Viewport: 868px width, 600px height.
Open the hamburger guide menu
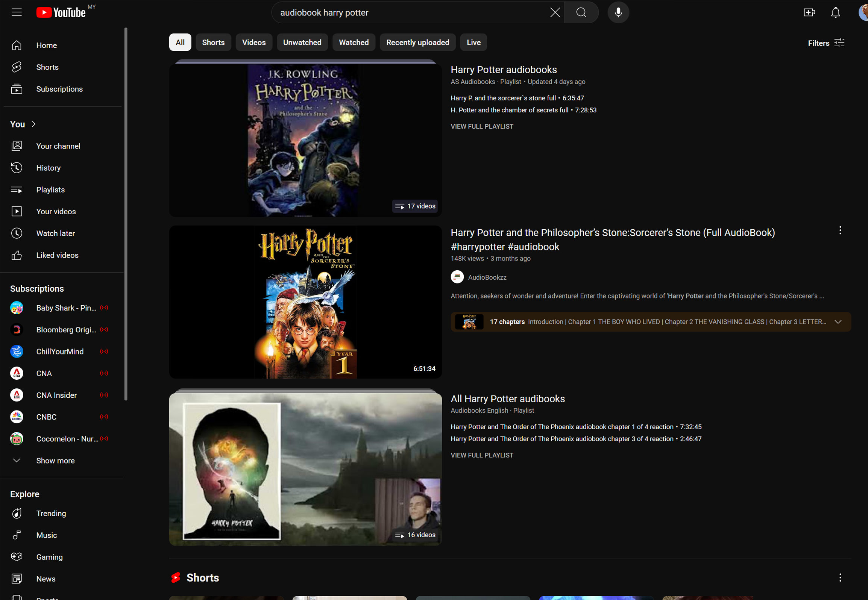[17, 12]
